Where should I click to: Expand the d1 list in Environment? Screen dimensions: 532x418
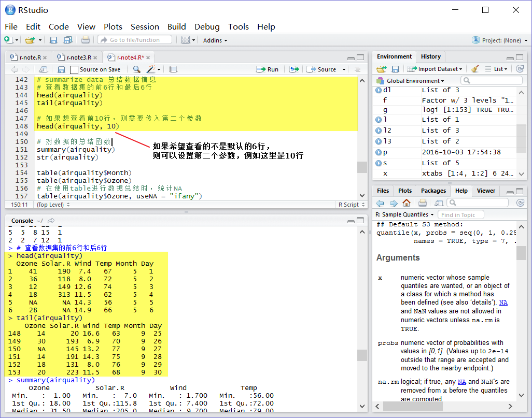pos(379,90)
